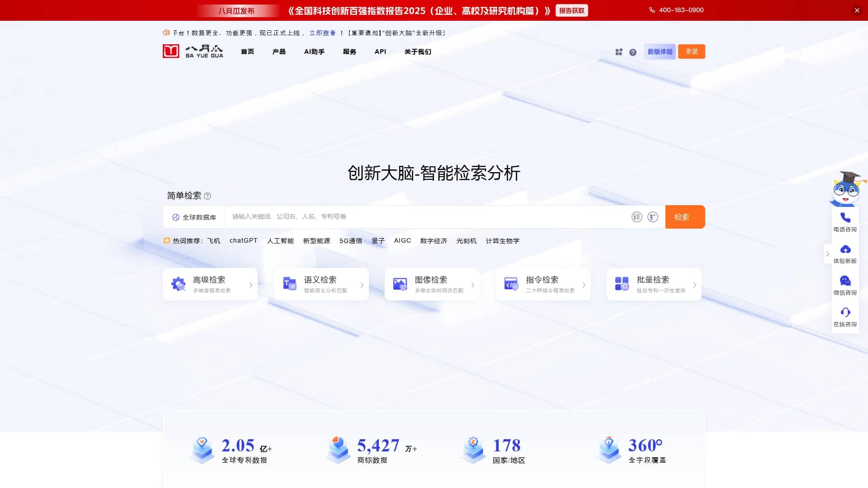Click the 八月瓜发布 banner label
Image resolution: width=868 pixels, height=488 pixels.
click(x=237, y=11)
